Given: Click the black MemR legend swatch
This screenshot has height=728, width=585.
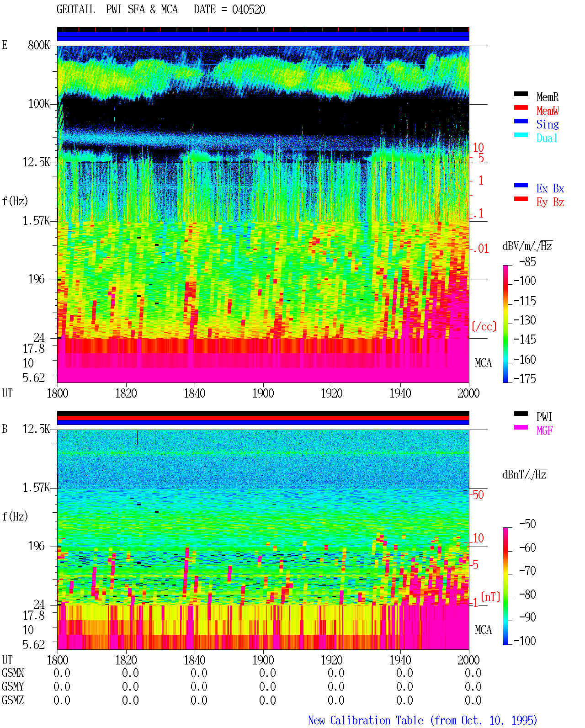Looking at the screenshot, I should (521, 94).
